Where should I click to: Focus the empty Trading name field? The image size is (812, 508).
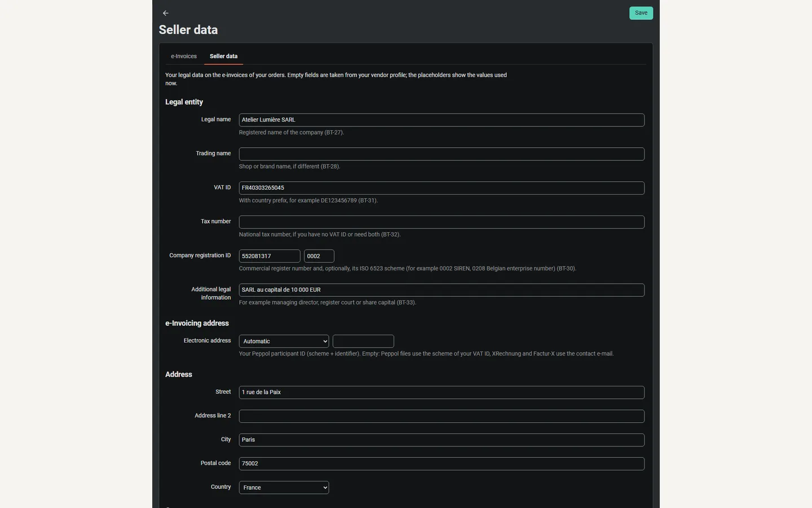[442, 154]
